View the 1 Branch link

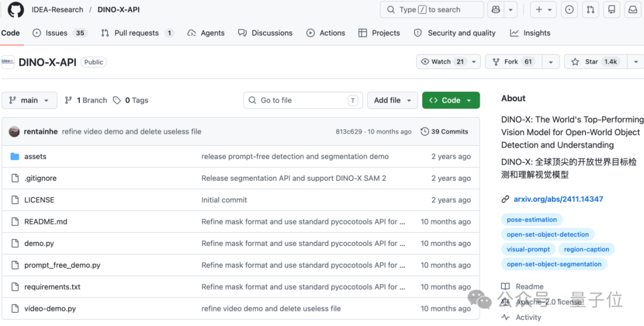86,100
